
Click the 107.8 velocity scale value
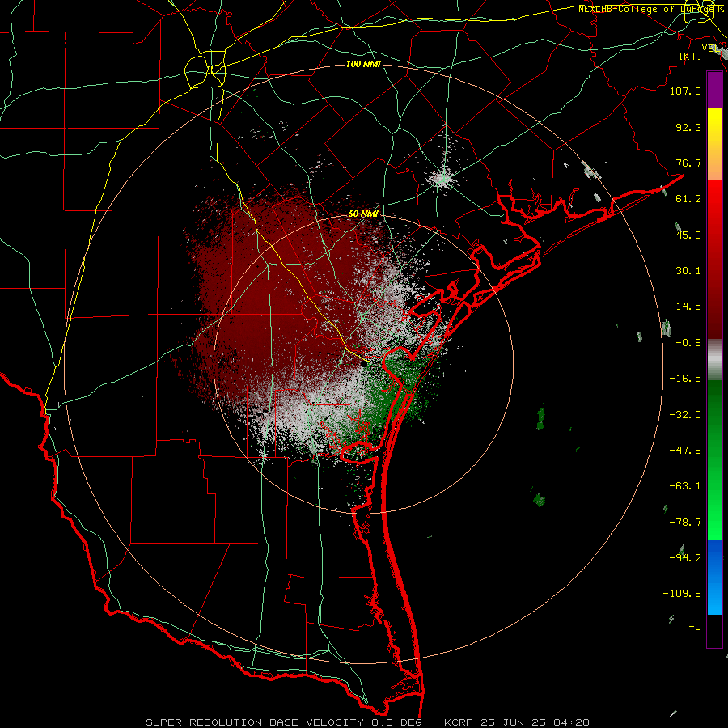click(685, 91)
